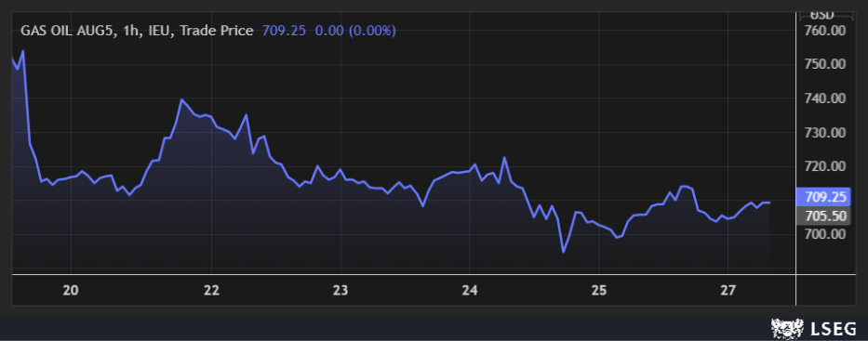868x341 pixels.
Task: Click the 709.25 trade price value in legend
Action: (x=284, y=31)
